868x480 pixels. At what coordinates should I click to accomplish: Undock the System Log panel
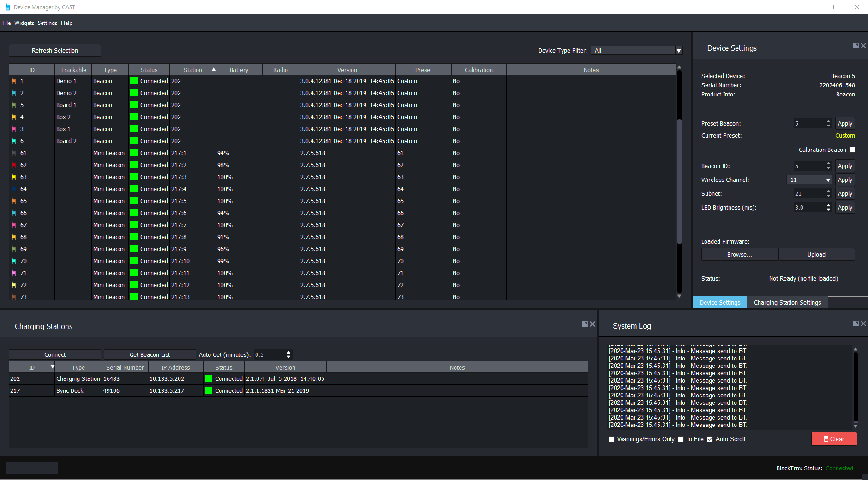856,324
